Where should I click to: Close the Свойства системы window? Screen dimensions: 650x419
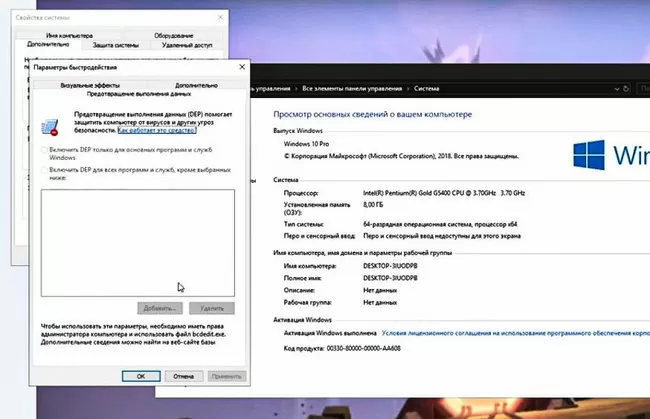click(x=220, y=17)
